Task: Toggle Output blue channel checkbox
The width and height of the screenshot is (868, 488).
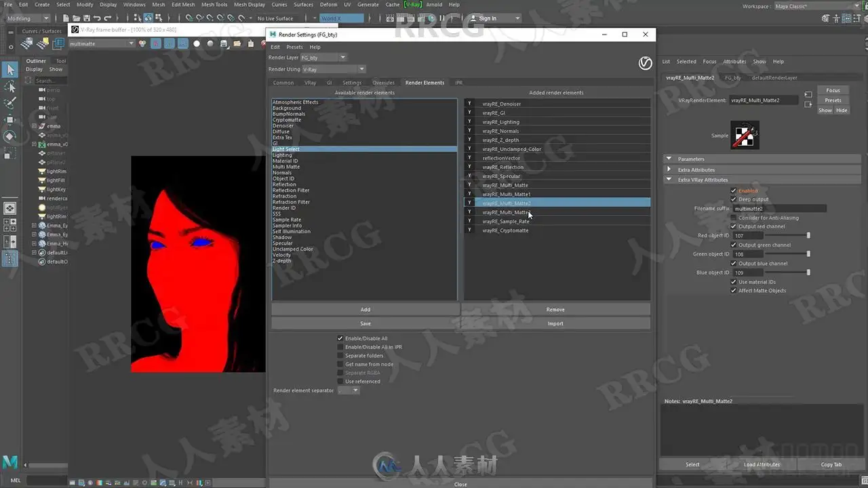Action: (734, 263)
